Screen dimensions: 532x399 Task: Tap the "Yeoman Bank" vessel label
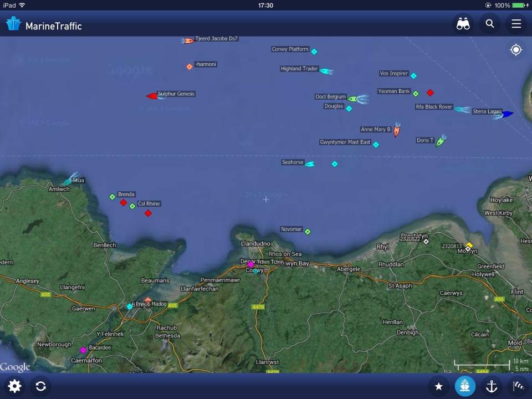(x=394, y=91)
